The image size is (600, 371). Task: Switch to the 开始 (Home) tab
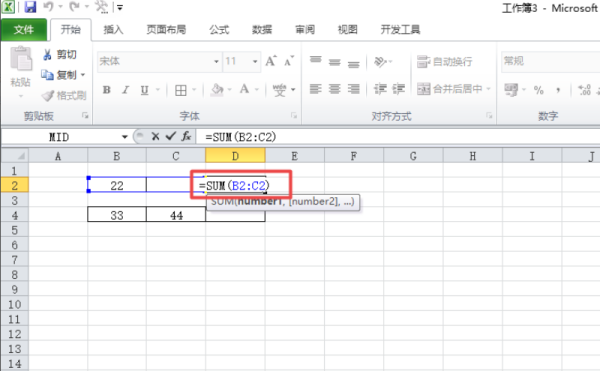coord(71,29)
